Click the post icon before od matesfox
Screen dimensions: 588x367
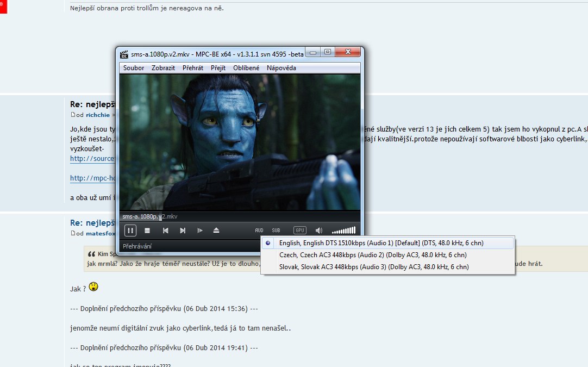tap(73, 233)
